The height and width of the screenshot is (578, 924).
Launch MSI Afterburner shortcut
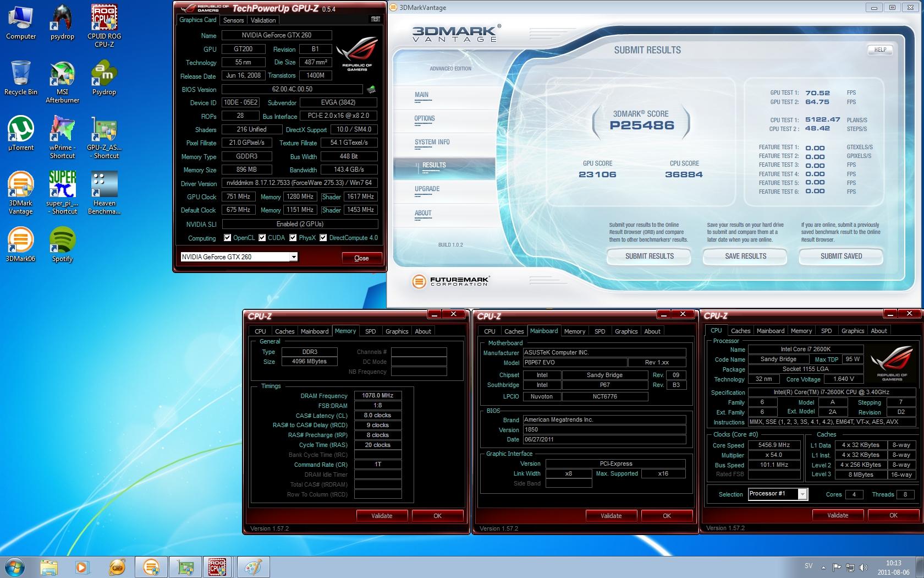tap(62, 83)
